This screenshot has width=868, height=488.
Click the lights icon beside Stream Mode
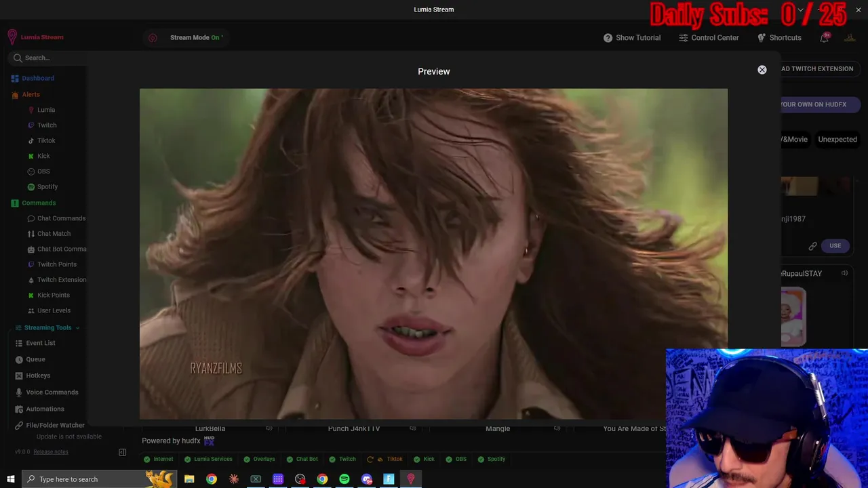click(x=153, y=38)
